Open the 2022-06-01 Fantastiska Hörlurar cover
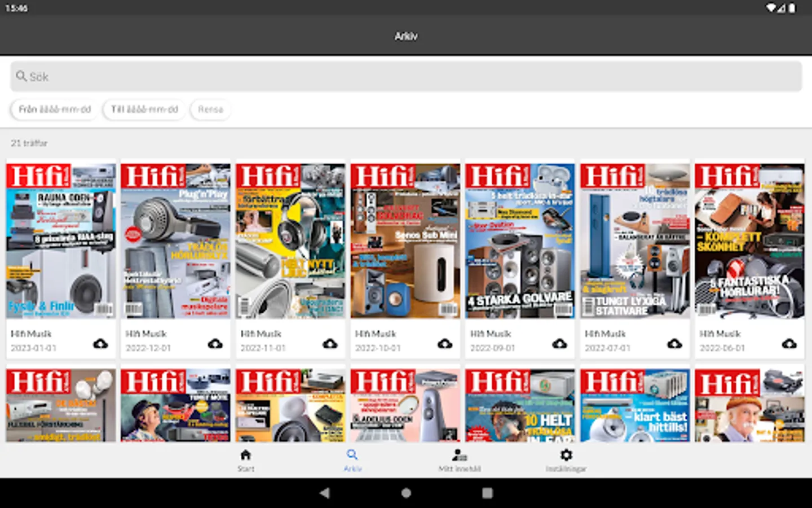 pyautogui.click(x=749, y=241)
